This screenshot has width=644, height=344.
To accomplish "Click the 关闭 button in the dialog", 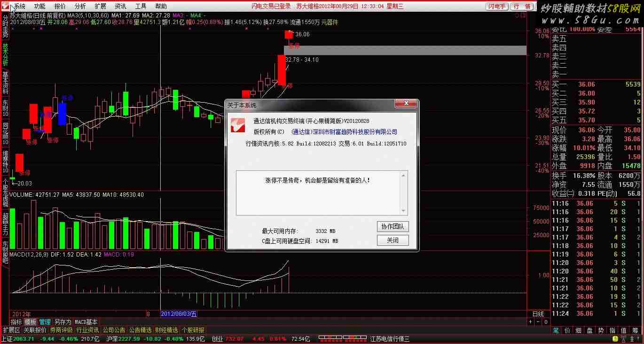I will [x=393, y=240].
